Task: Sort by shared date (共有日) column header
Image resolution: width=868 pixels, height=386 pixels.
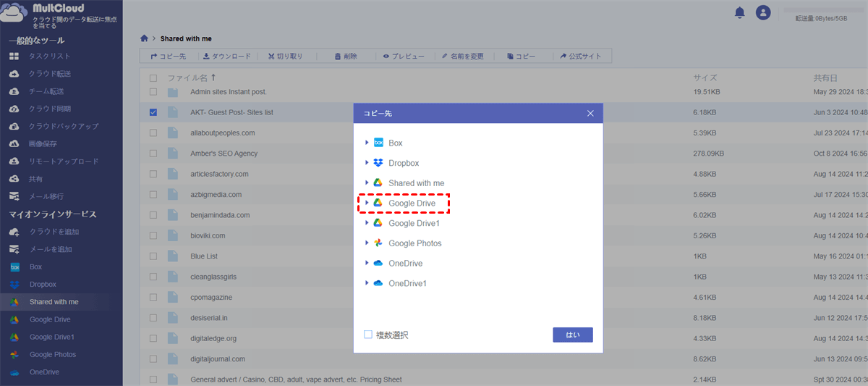Action: 825,77
